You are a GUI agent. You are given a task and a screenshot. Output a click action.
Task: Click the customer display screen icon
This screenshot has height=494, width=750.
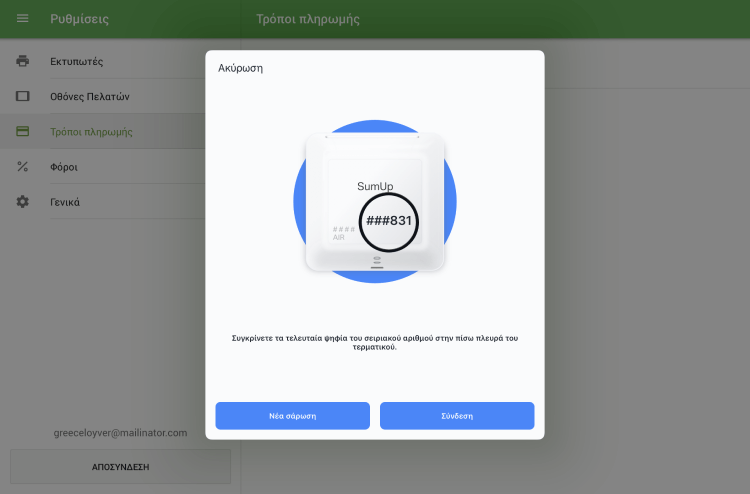22,96
